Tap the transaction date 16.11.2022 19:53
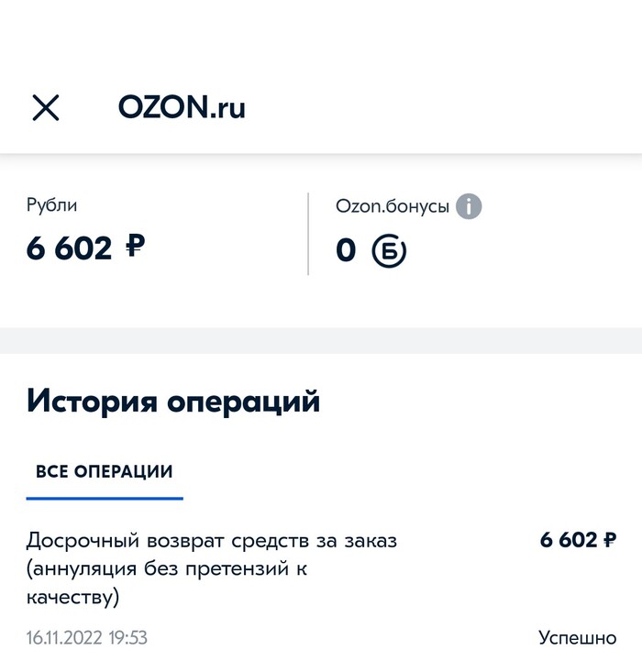The height and width of the screenshot is (672, 642). click(87, 637)
